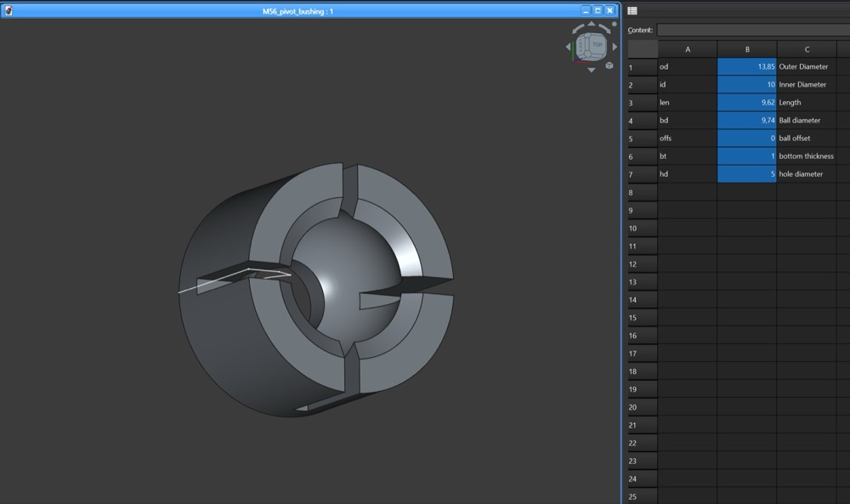Screen dimensions: 850x504
Task: Select 'Length' description cell
Action: coord(807,103)
